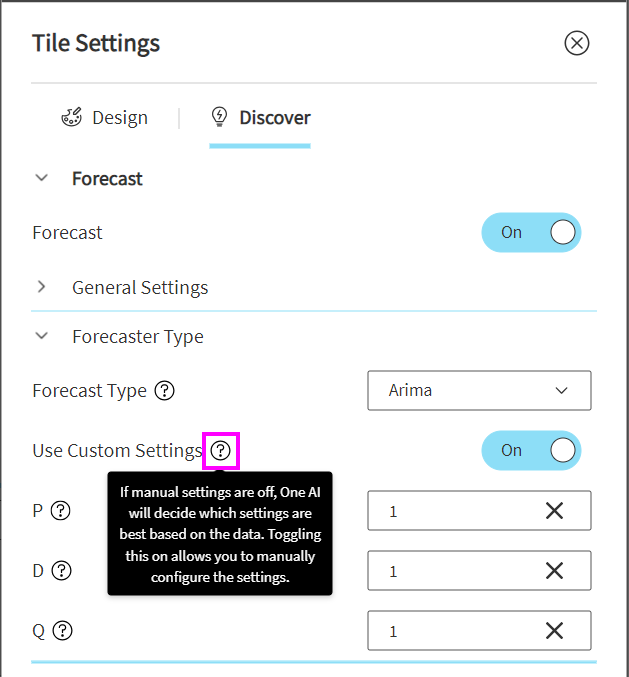Switch to the Design tab
Image resolution: width=629 pixels, height=677 pixels.
tap(105, 118)
